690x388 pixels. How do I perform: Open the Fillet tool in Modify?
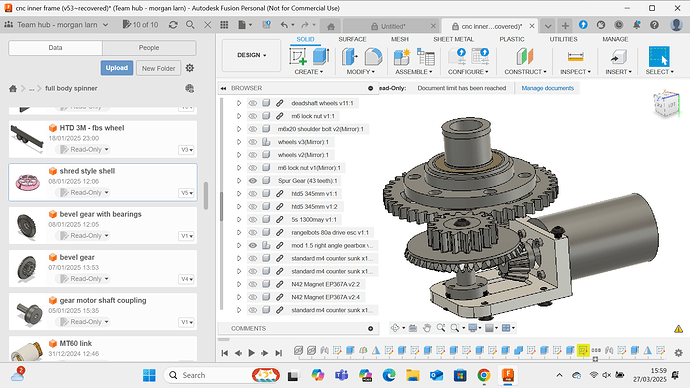(373, 57)
